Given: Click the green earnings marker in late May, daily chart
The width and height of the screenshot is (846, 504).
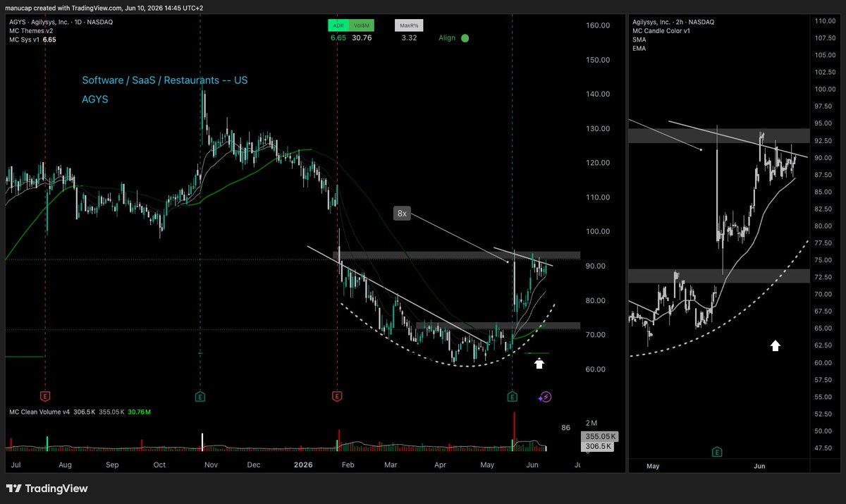Looking at the screenshot, I should point(512,397).
